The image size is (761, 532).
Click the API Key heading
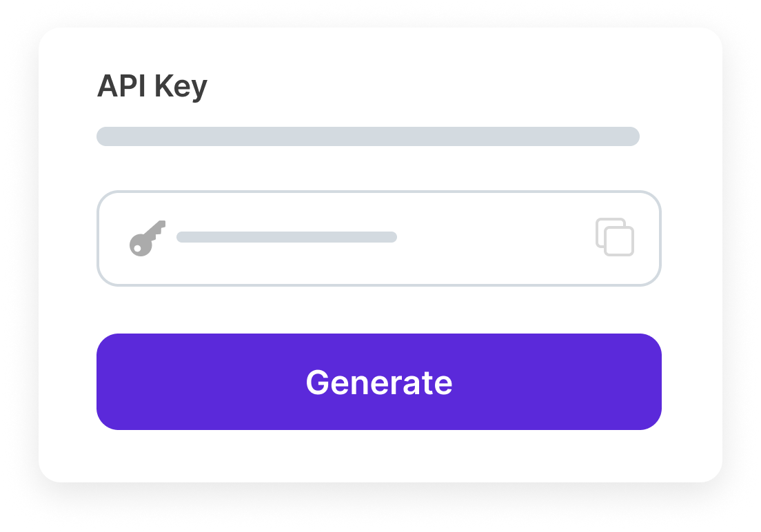pyautogui.click(x=152, y=87)
